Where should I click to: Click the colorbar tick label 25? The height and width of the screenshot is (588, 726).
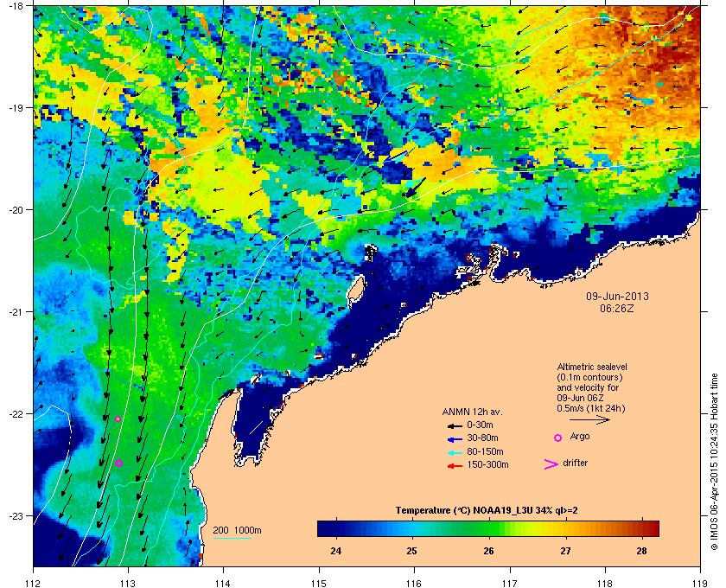(411, 551)
